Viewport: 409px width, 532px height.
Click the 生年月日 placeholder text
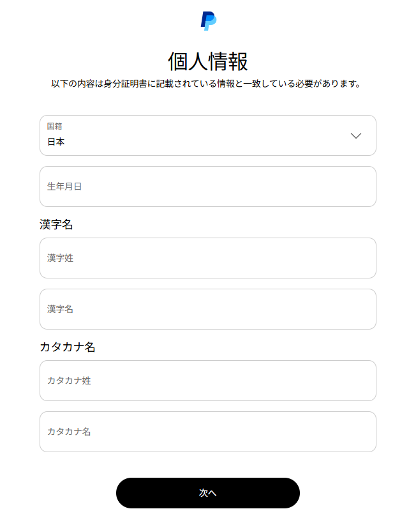coord(64,186)
